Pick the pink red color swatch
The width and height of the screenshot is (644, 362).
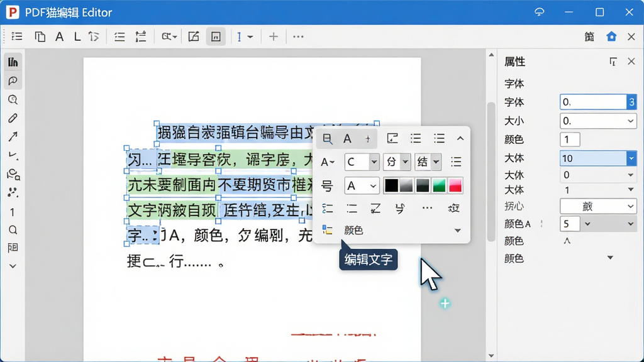[x=455, y=185]
